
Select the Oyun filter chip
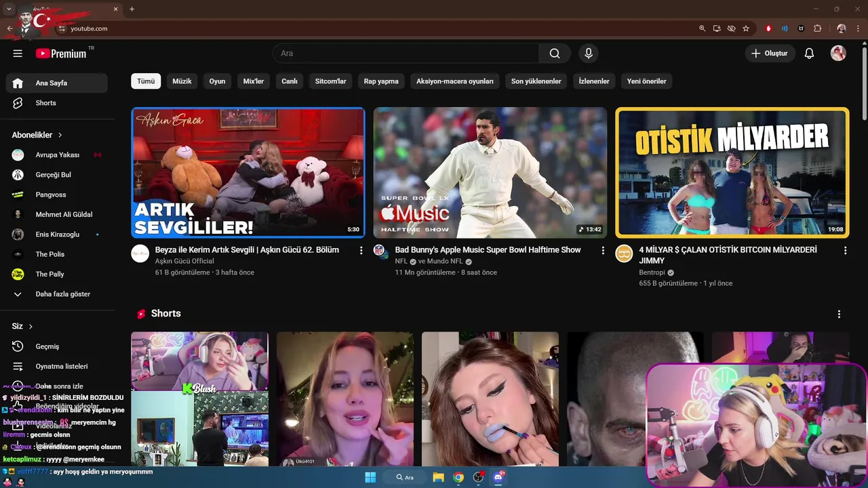point(217,81)
